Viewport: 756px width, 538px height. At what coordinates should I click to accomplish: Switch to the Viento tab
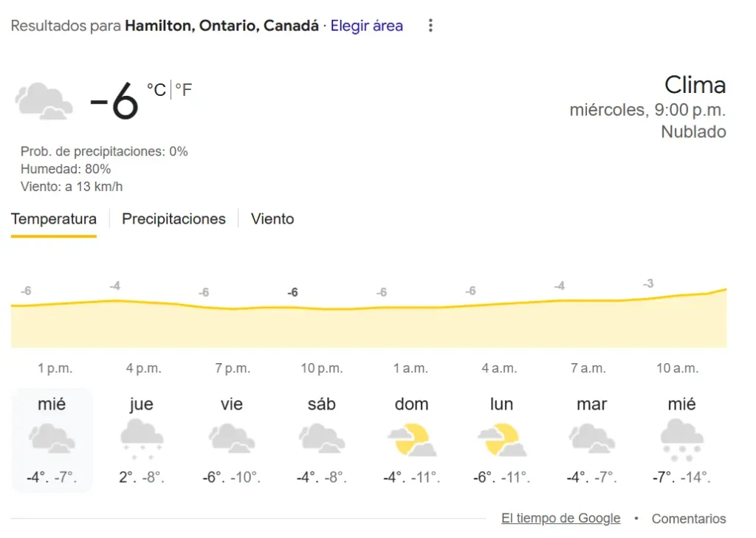point(272,219)
